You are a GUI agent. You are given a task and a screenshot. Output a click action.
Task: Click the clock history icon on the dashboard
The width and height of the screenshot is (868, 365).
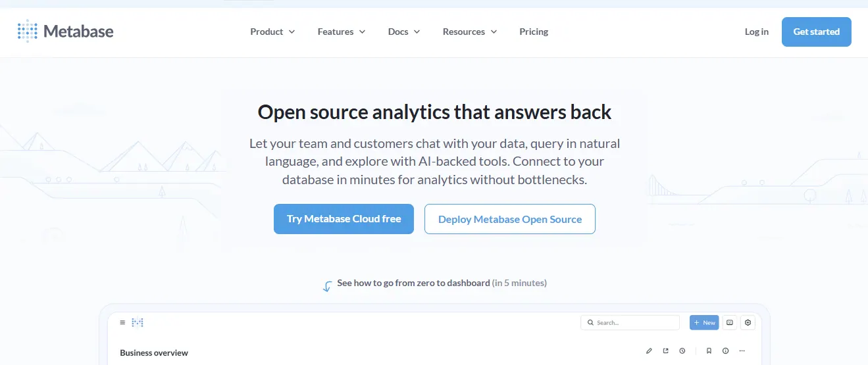682,351
